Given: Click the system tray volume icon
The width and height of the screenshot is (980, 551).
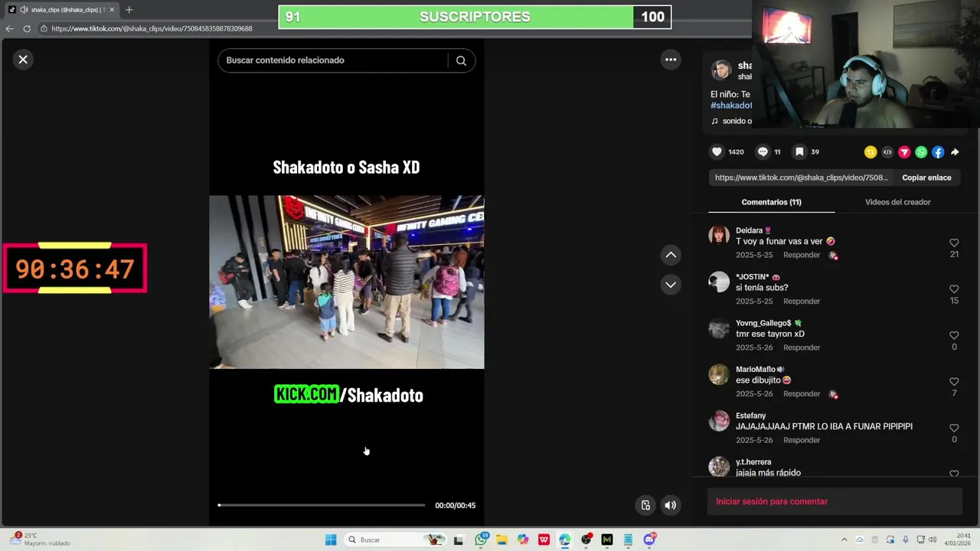Looking at the screenshot, I should [933, 540].
